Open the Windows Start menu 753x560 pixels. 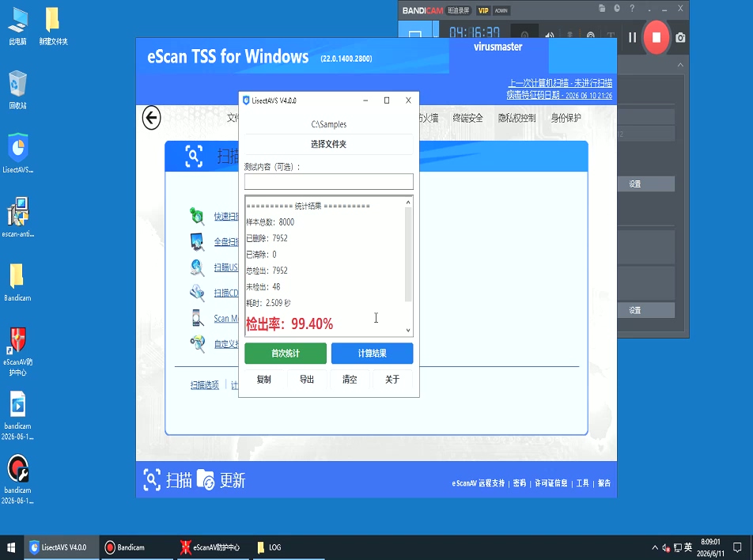pos(11,547)
